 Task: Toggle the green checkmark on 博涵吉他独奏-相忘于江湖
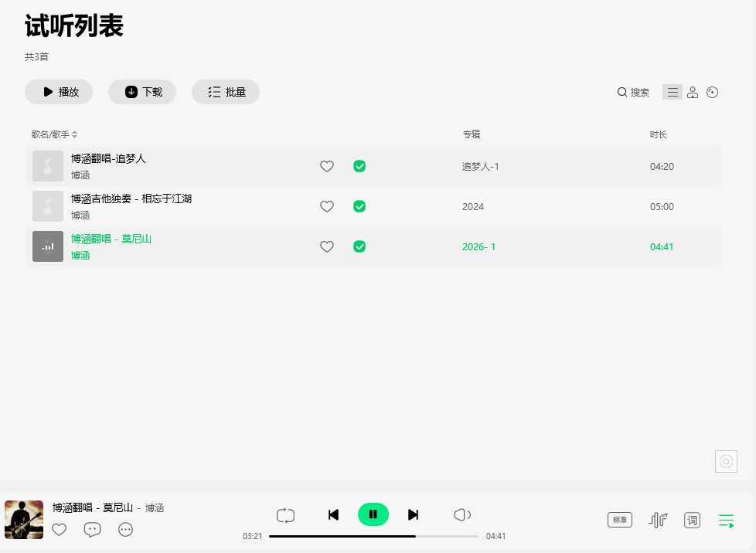click(x=359, y=206)
